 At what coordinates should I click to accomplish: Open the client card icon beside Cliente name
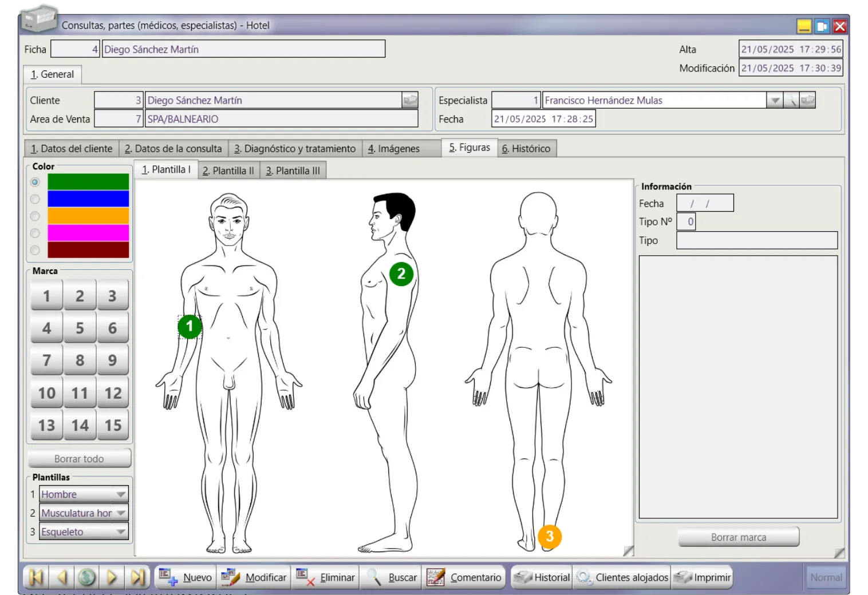pyautogui.click(x=410, y=100)
